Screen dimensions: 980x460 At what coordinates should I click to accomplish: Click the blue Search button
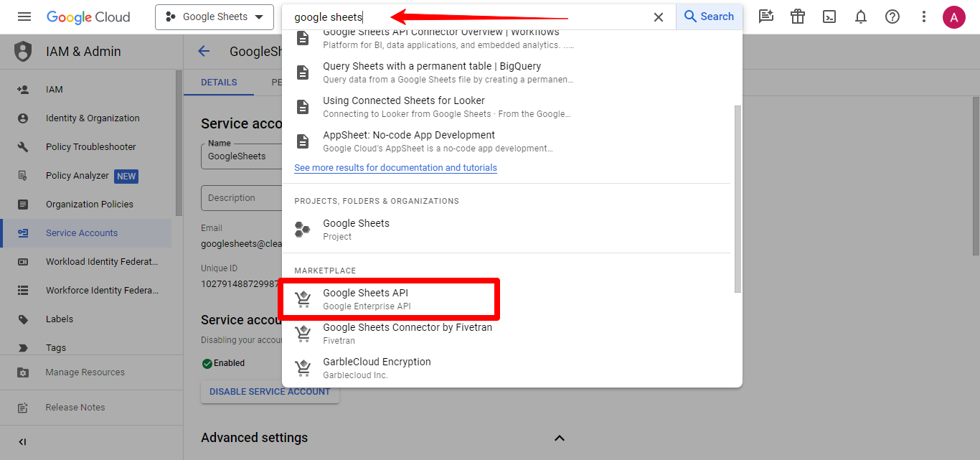point(709,17)
